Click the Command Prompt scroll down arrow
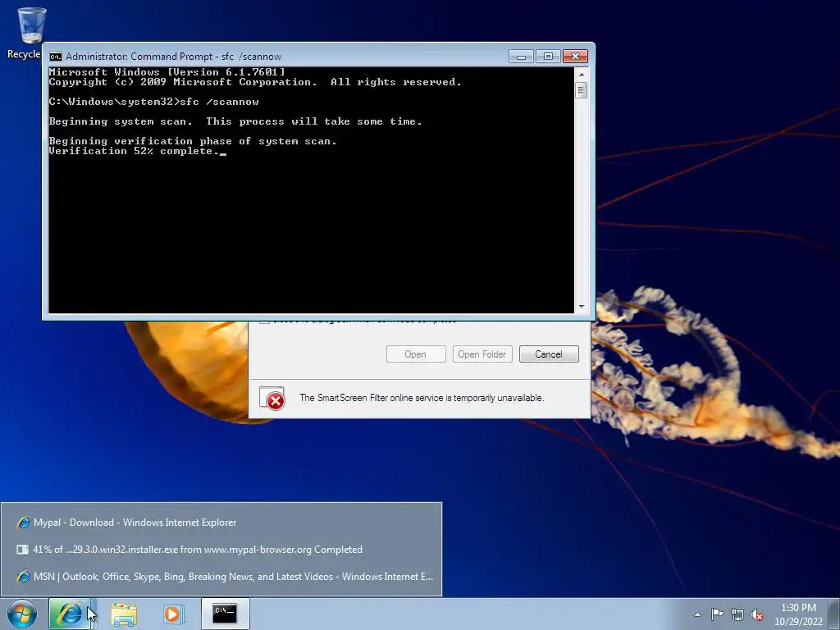Image resolution: width=840 pixels, height=630 pixels. (x=582, y=307)
